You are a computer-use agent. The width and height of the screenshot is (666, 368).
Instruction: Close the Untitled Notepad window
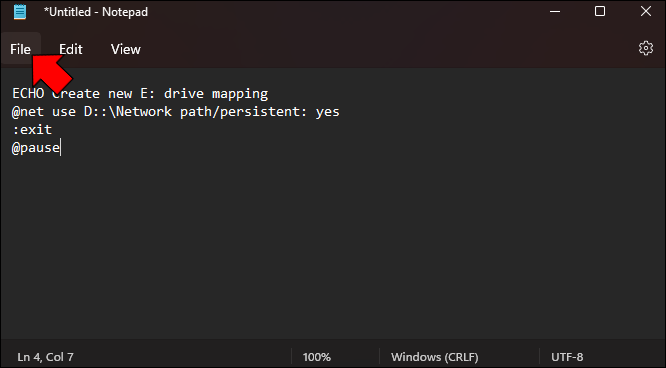(x=646, y=11)
